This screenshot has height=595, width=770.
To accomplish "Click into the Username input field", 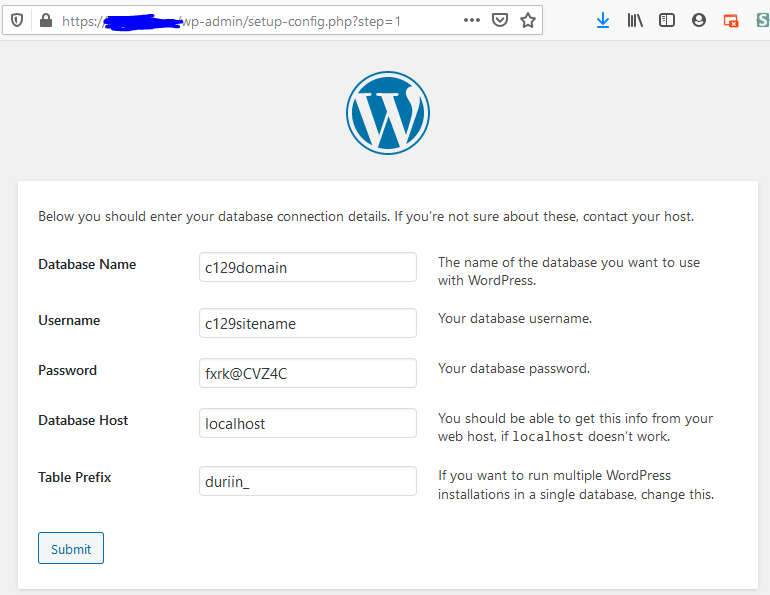I will click(x=308, y=323).
